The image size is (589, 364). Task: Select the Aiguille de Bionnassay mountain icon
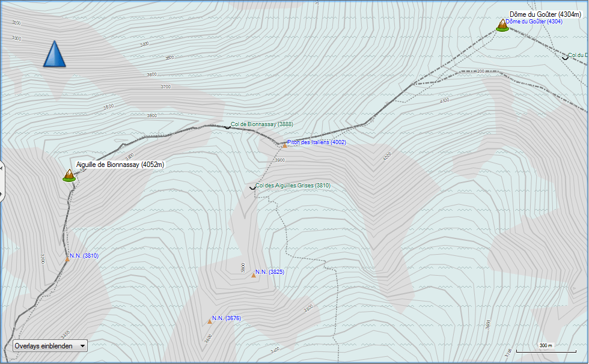(x=69, y=175)
